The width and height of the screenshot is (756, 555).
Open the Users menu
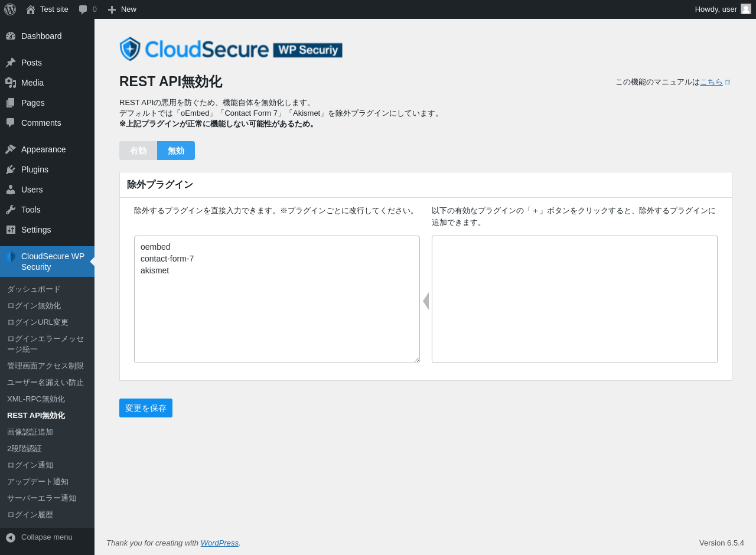click(47, 190)
